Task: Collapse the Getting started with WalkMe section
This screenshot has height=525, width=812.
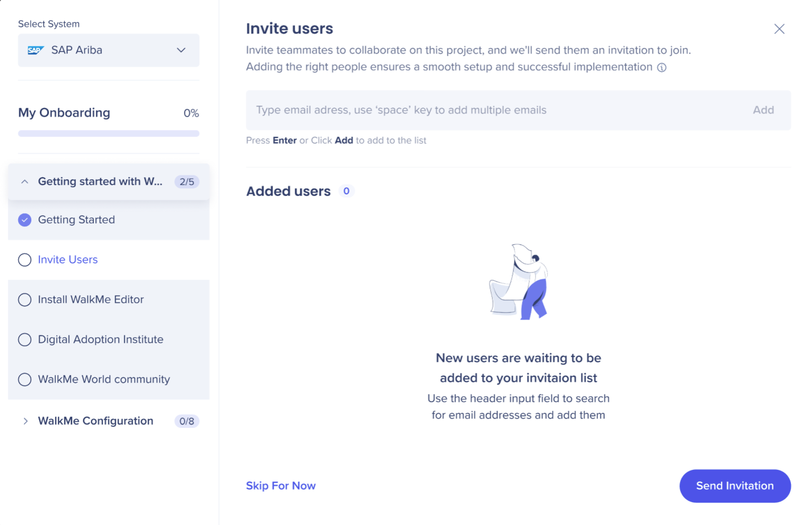Action: point(24,182)
